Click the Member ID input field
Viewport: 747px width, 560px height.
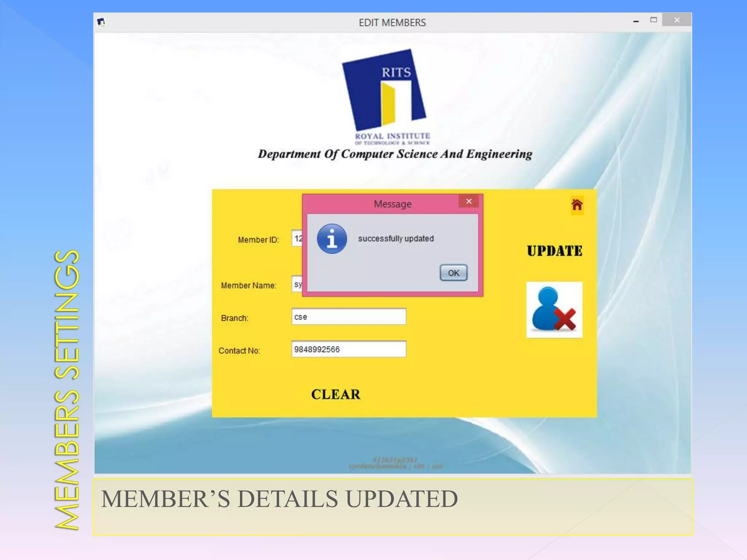click(297, 238)
